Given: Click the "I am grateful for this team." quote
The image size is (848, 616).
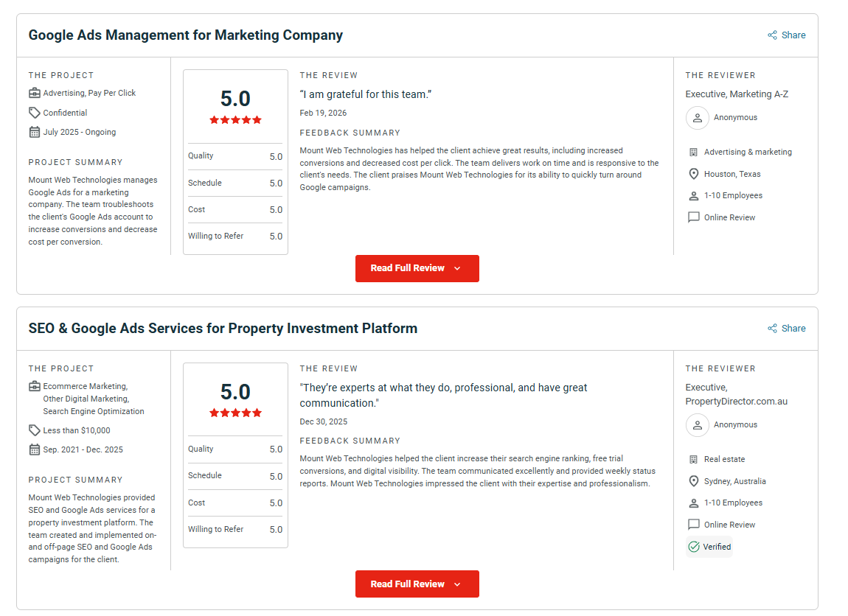Looking at the screenshot, I should click(x=365, y=94).
